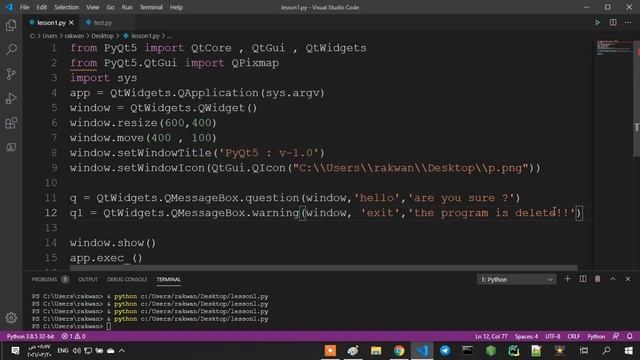Open the Help menu
The height and width of the screenshot is (360, 640).
point(176,7)
